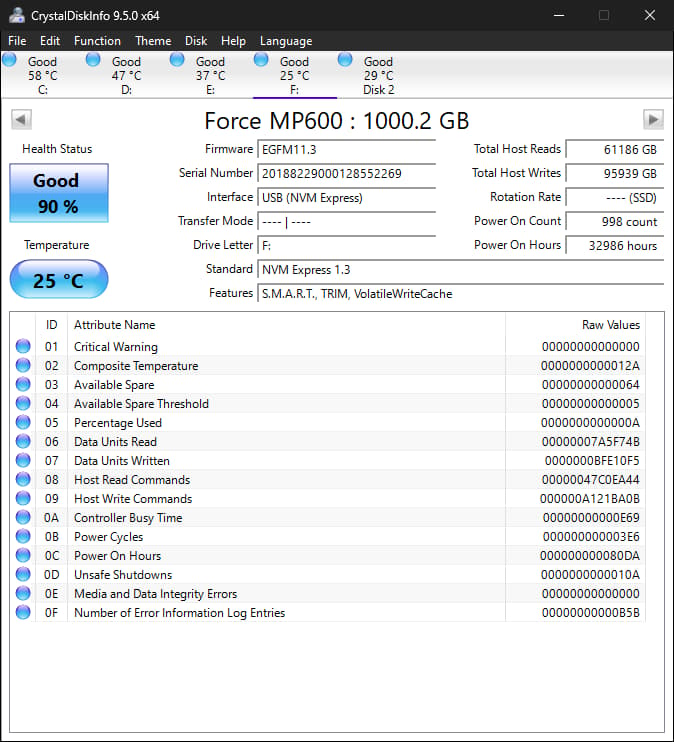Image resolution: width=674 pixels, height=742 pixels.
Task: Open the Edit menu
Action: [x=50, y=41]
